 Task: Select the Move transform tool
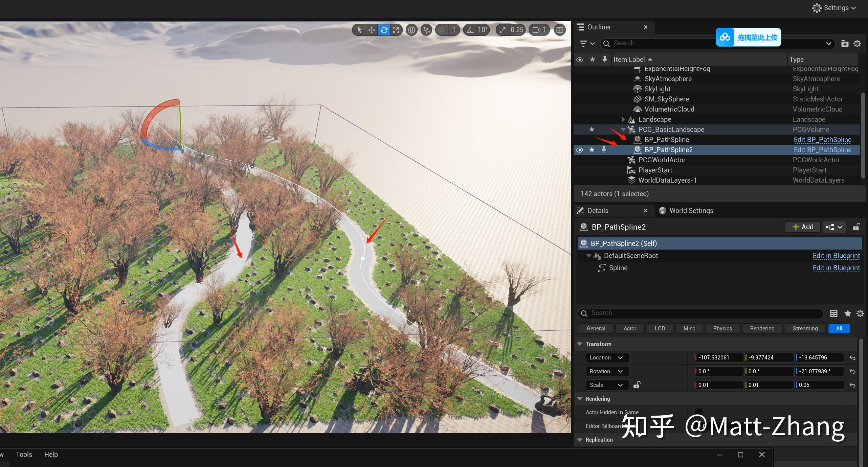tap(371, 30)
